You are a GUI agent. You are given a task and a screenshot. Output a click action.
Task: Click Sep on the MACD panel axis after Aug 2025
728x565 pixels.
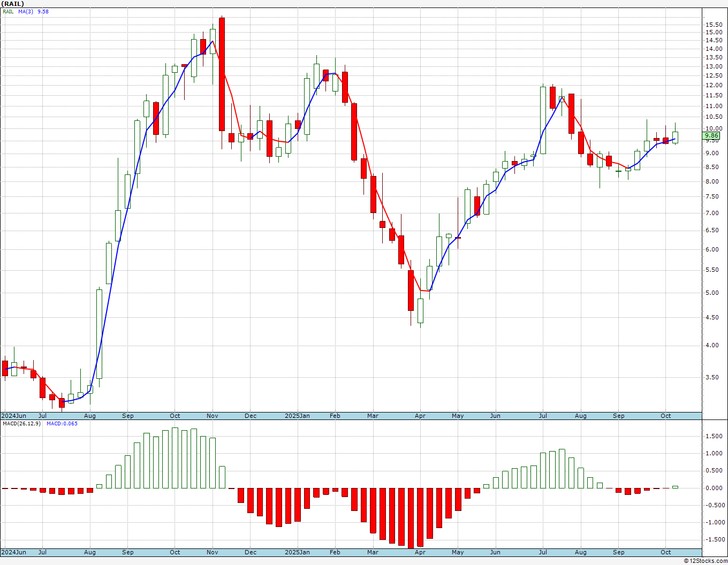tap(619, 552)
